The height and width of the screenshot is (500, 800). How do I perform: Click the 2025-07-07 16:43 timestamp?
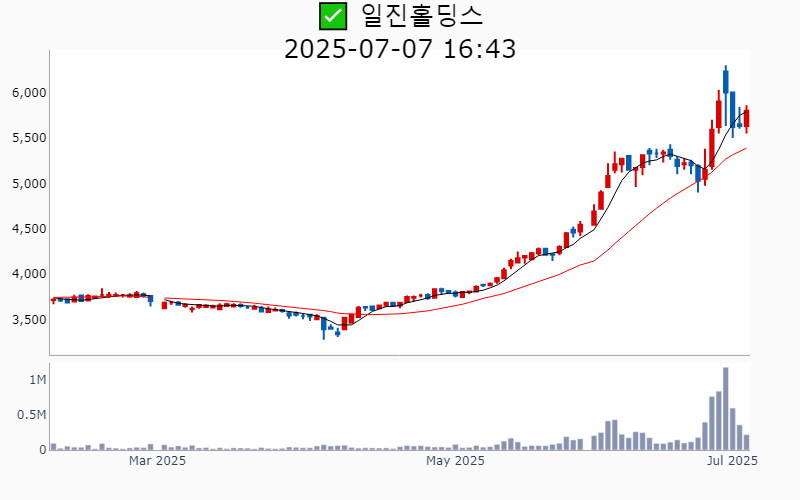tap(400, 49)
